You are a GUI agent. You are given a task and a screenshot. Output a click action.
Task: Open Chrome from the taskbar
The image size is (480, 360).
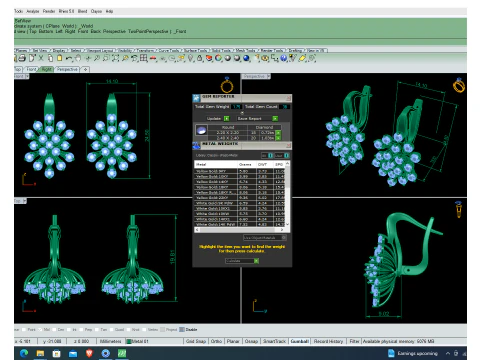tap(106, 353)
